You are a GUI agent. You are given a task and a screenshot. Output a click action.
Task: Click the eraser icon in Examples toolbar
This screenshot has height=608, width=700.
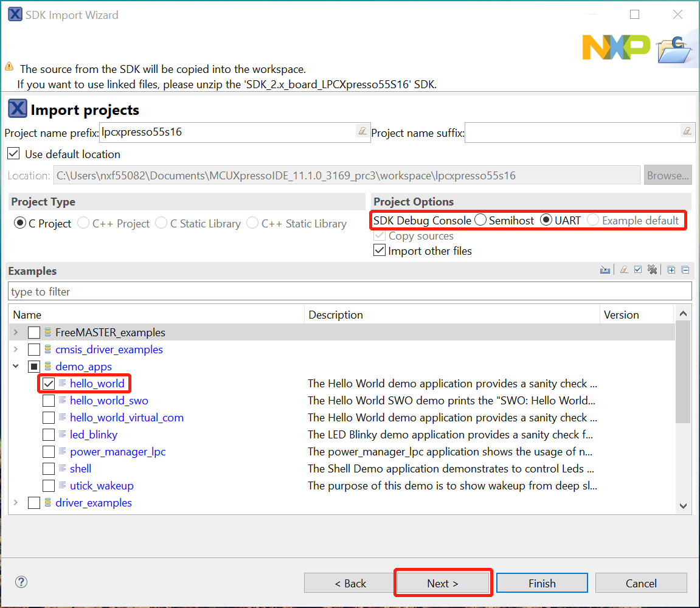(x=623, y=270)
